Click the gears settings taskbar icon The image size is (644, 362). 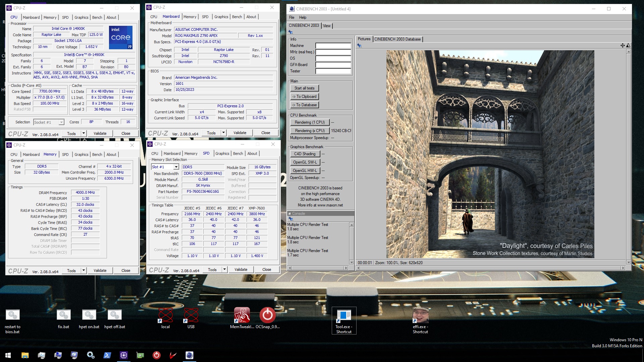click(91, 355)
